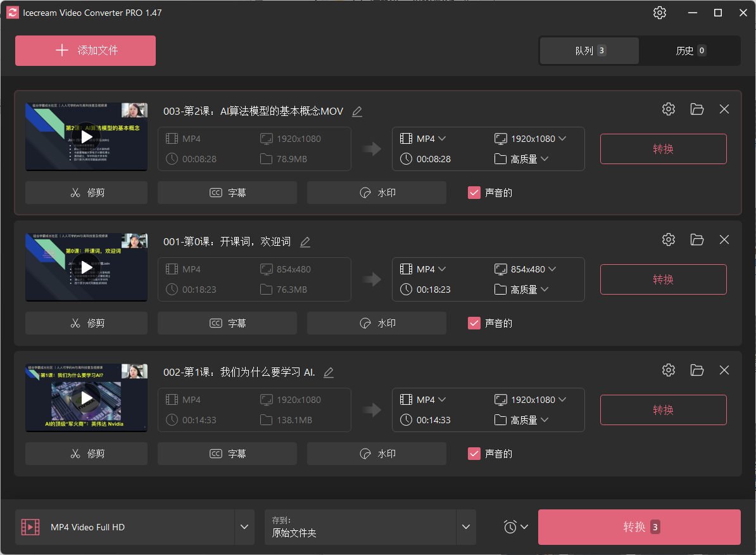This screenshot has width=756, height=555.
Task: Open the schedule timer clock icon
Action: 515,527
